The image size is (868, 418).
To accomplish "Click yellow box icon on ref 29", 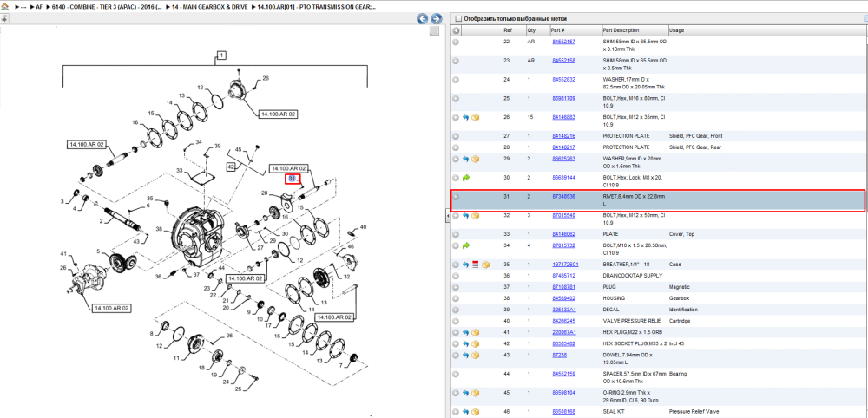I will [x=475, y=159].
